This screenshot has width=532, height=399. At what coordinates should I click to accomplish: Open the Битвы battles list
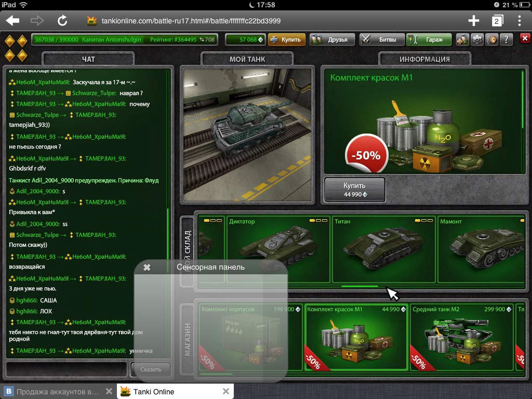tap(382, 39)
